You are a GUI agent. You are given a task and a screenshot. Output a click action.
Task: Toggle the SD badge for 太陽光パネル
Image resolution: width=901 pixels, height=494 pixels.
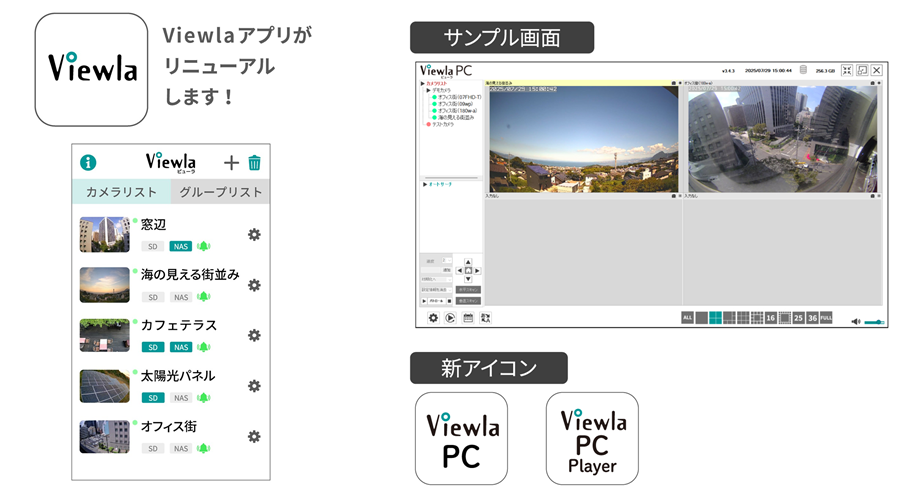click(x=152, y=398)
